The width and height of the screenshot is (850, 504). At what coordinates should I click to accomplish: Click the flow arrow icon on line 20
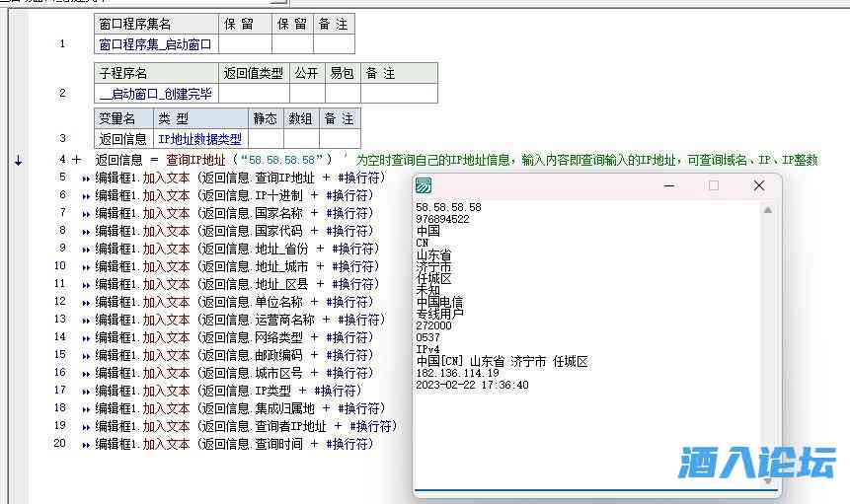86,445
